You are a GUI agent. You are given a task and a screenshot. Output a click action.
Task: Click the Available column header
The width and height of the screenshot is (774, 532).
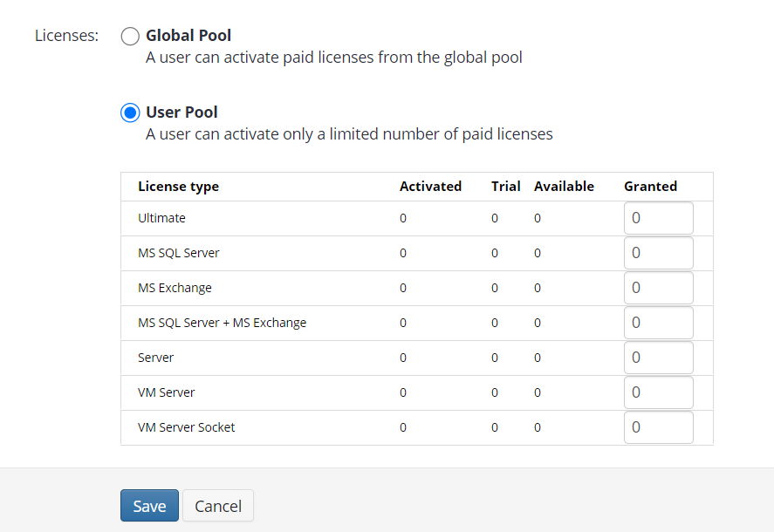[564, 186]
